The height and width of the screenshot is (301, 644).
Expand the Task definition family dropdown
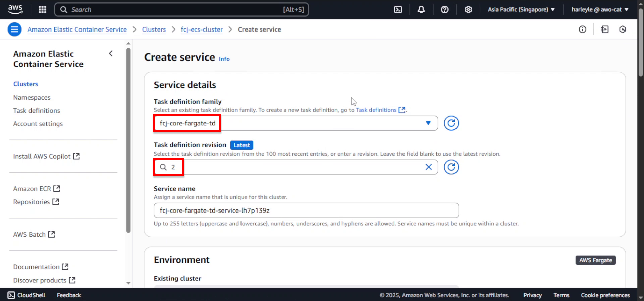click(296, 123)
